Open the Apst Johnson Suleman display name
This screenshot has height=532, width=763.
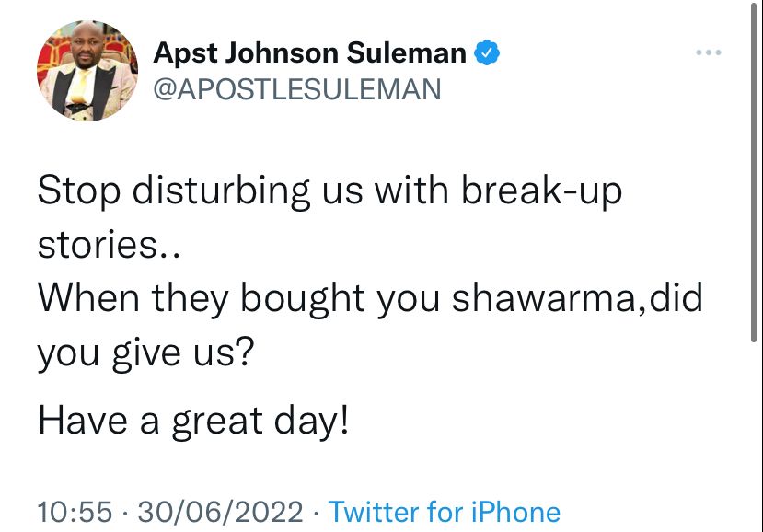tap(309, 53)
